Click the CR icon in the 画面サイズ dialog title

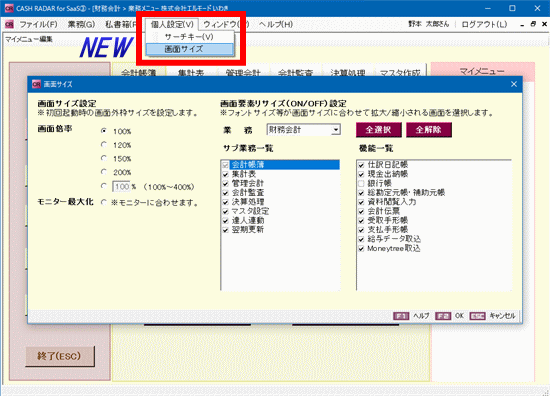[x=36, y=84]
